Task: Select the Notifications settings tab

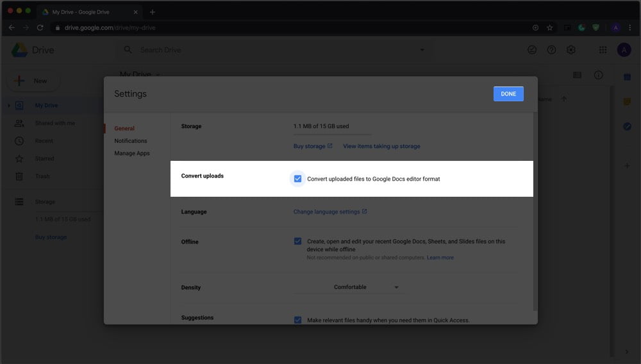Action: (130, 140)
